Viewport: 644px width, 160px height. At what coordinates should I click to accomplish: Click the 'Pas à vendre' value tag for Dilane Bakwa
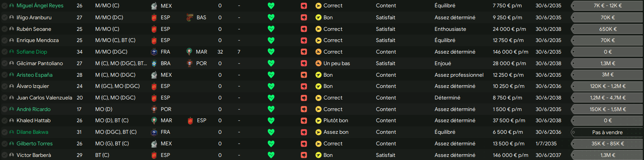pyautogui.click(x=607, y=132)
